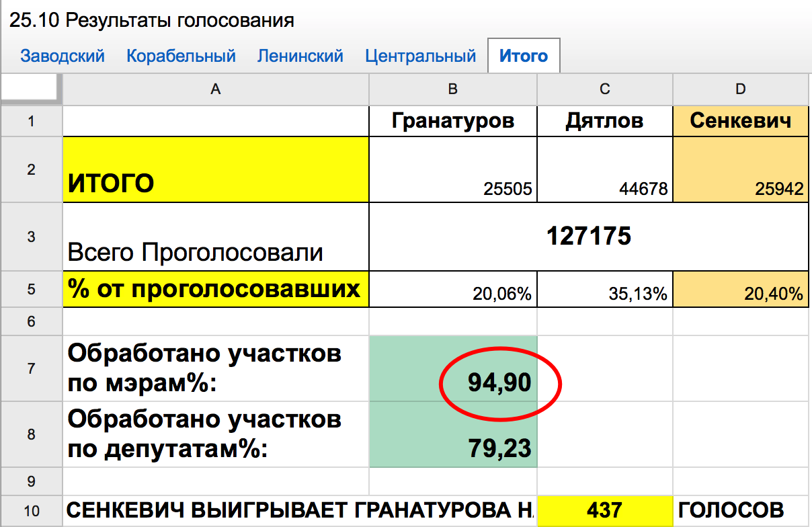The image size is (812, 527).
Task: Switch to the Заводский sheet tab
Action: [x=63, y=56]
